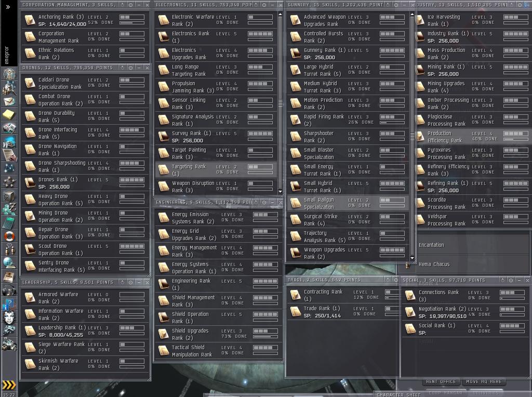Screen dimensions: 532x397
Task: Select Targeting Rank skill row
Action: [x=216, y=169]
